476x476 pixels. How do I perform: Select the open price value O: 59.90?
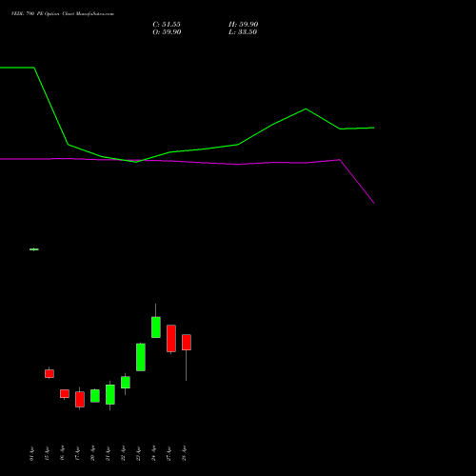(167, 32)
